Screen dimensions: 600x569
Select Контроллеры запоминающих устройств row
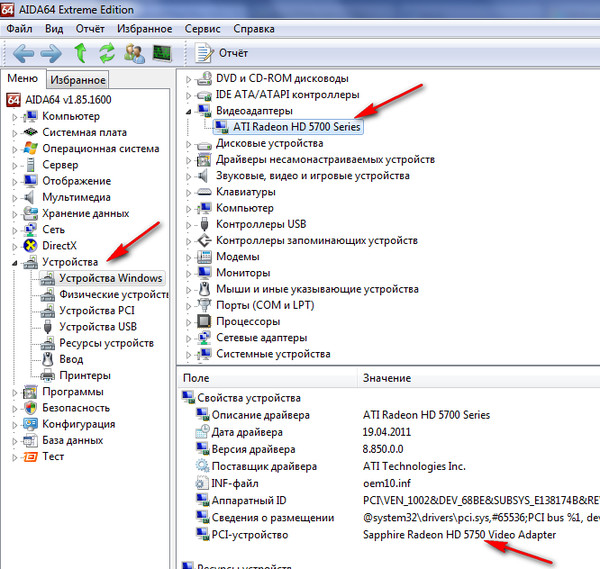click(317, 240)
